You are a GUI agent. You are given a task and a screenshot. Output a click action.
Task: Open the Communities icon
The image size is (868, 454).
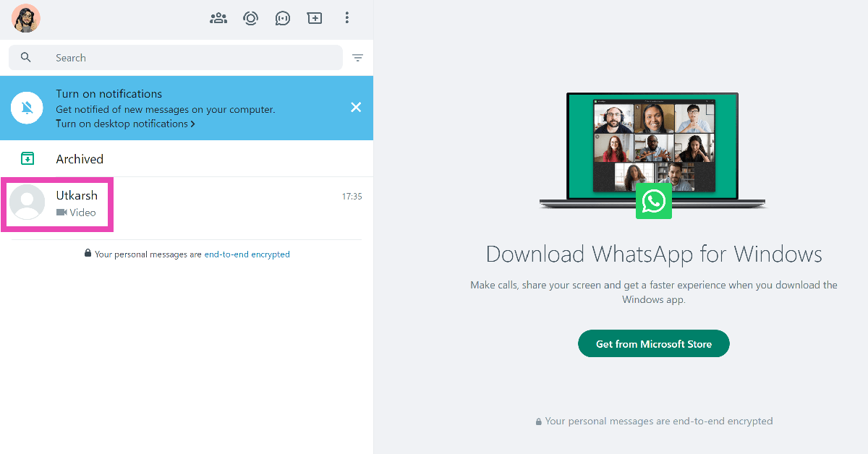pyautogui.click(x=218, y=18)
